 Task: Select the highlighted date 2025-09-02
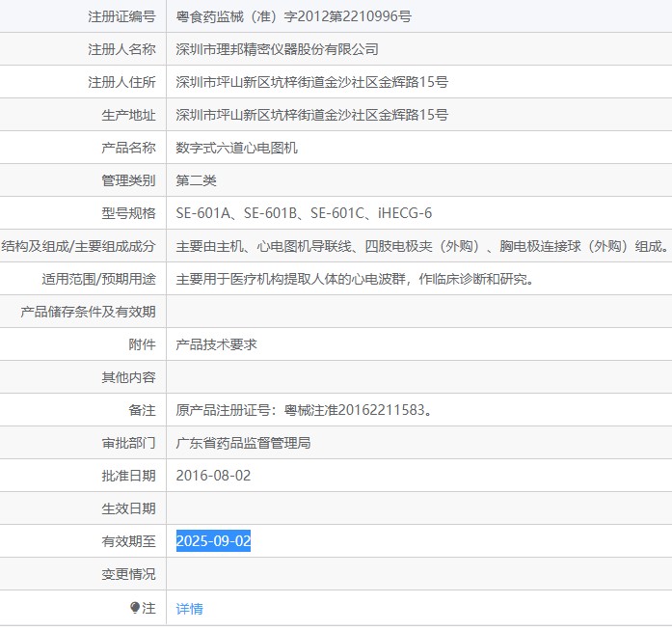pyautogui.click(x=213, y=541)
